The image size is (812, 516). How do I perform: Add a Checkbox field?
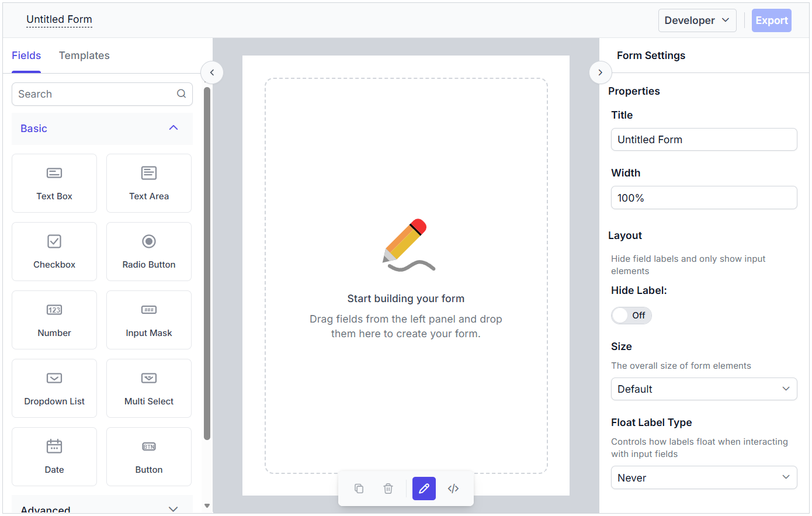click(x=54, y=251)
